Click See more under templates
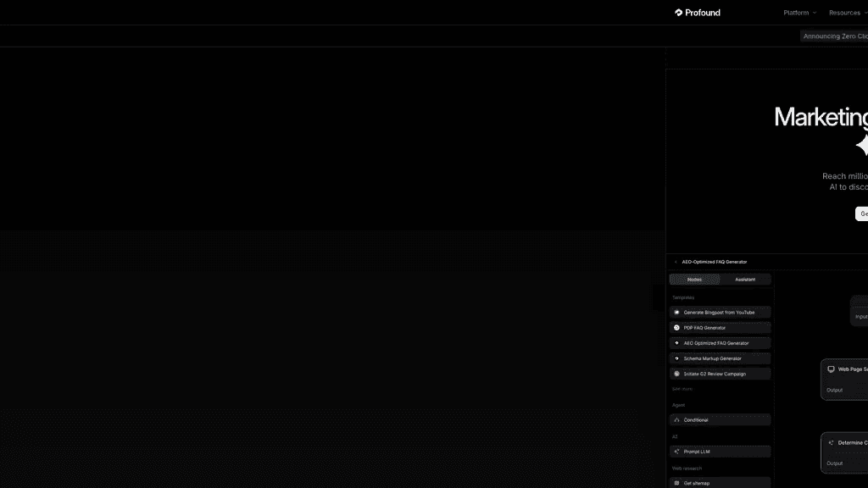The width and height of the screenshot is (868, 488). point(682,389)
